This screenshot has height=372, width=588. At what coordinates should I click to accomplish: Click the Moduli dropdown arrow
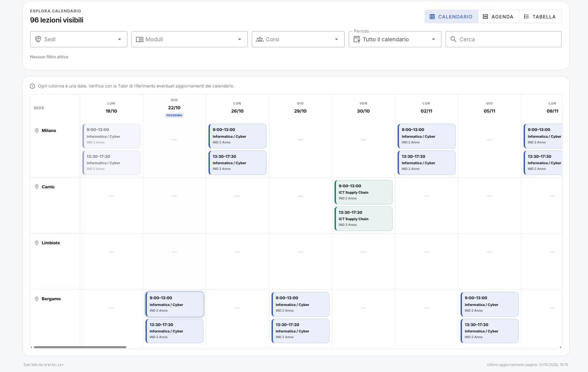[x=239, y=39]
